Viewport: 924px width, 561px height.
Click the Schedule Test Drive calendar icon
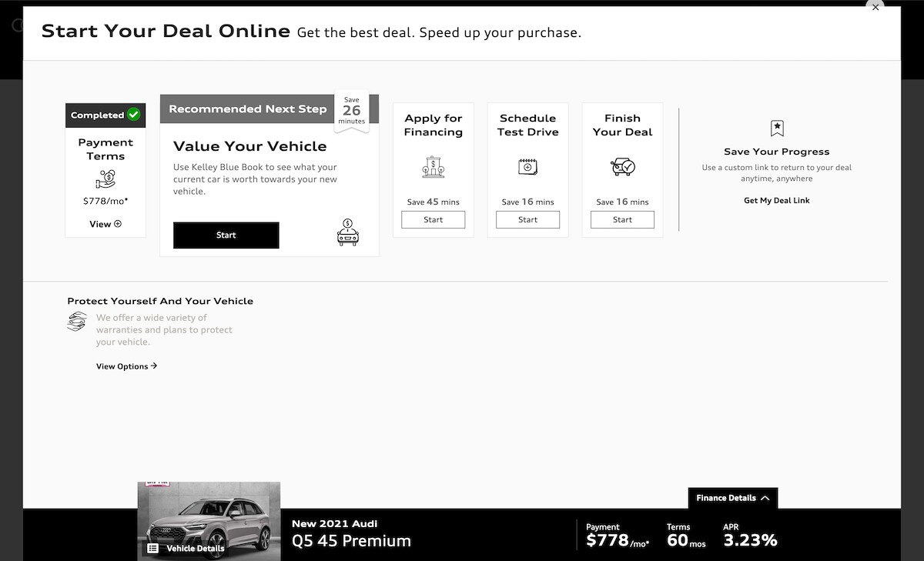pyautogui.click(x=527, y=167)
